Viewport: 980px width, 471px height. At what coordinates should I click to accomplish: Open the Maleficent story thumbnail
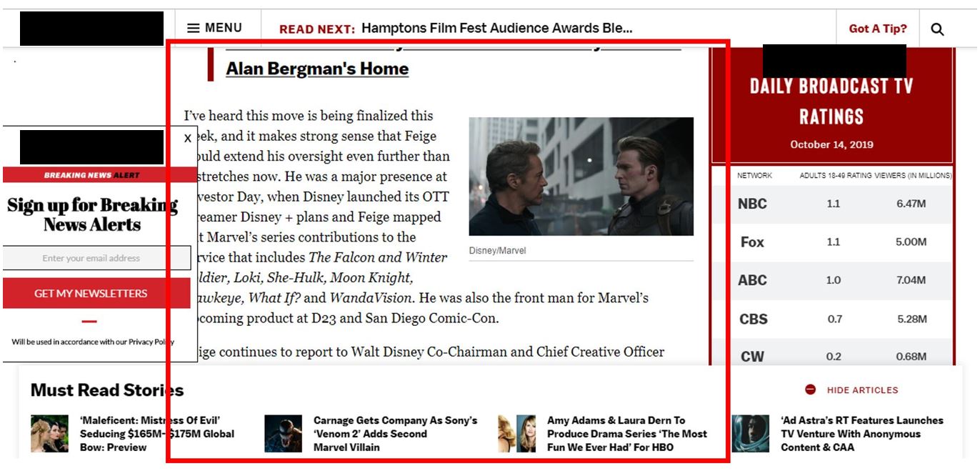pyautogui.click(x=49, y=433)
